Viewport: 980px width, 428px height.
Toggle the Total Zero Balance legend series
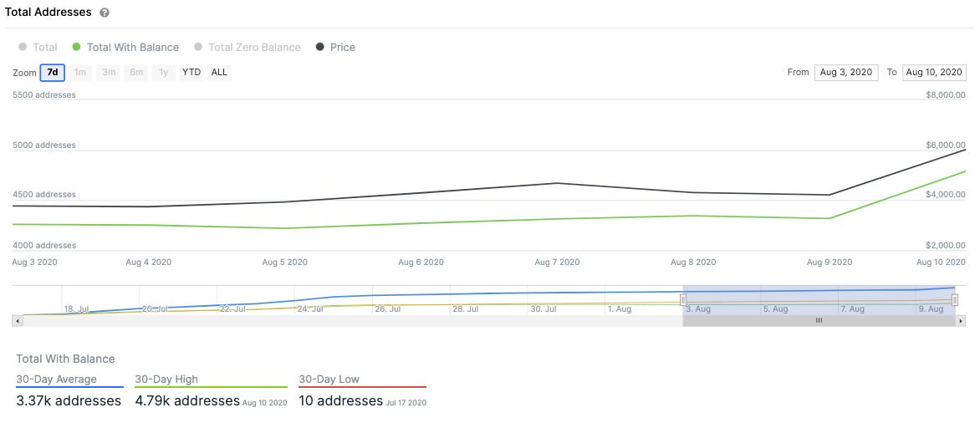click(248, 48)
